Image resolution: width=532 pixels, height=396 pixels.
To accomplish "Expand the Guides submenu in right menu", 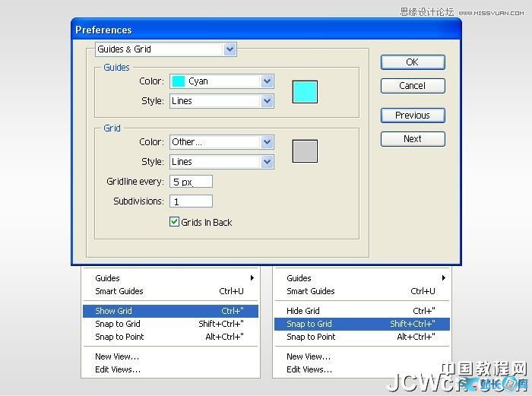I will (362, 278).
